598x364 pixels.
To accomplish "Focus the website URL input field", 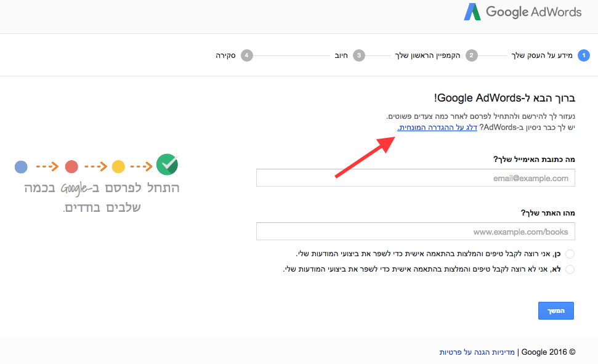I will coord(415,231).
